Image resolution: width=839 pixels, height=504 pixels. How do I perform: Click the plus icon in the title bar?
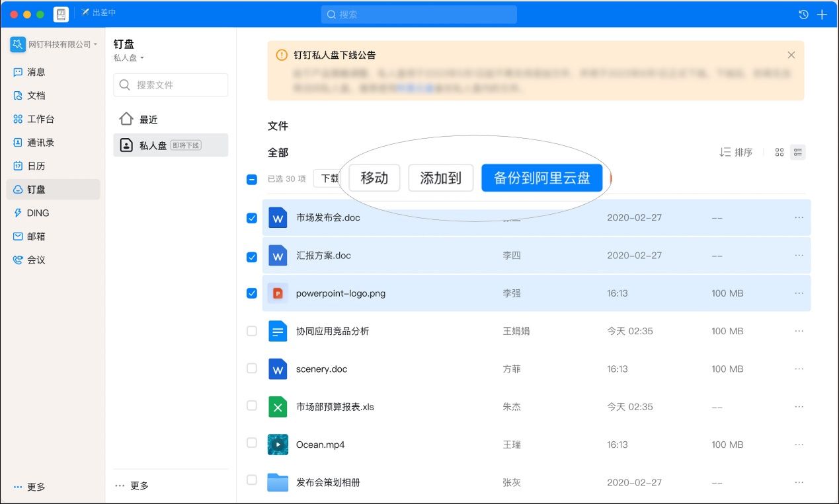tap(822, 15)
